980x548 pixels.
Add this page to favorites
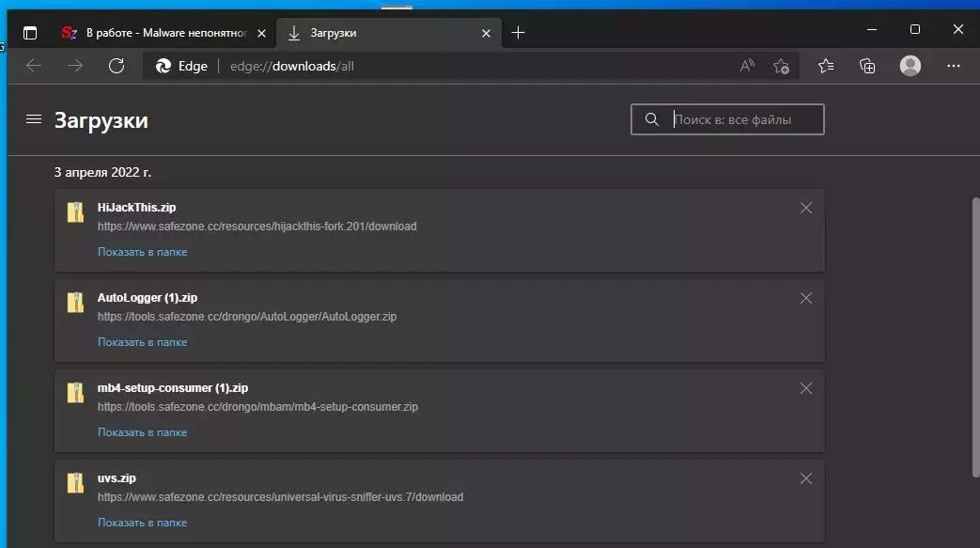(x=781, y=67)
